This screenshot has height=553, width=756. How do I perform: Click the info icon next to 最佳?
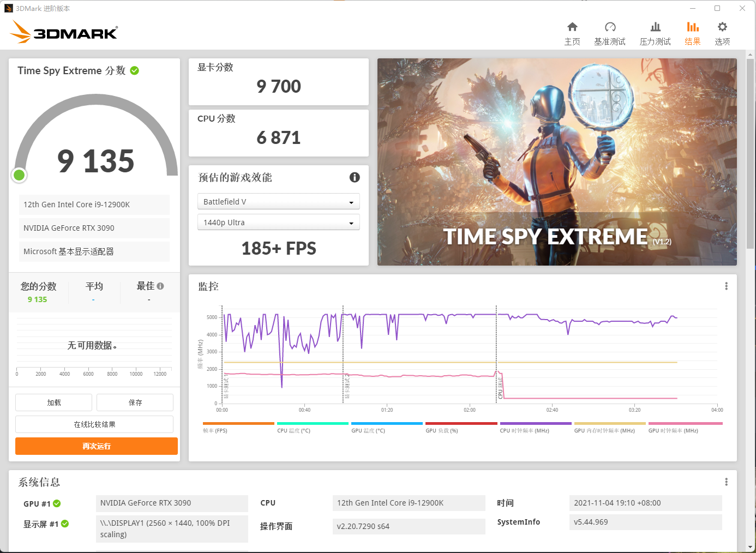[x=160, y=285]
